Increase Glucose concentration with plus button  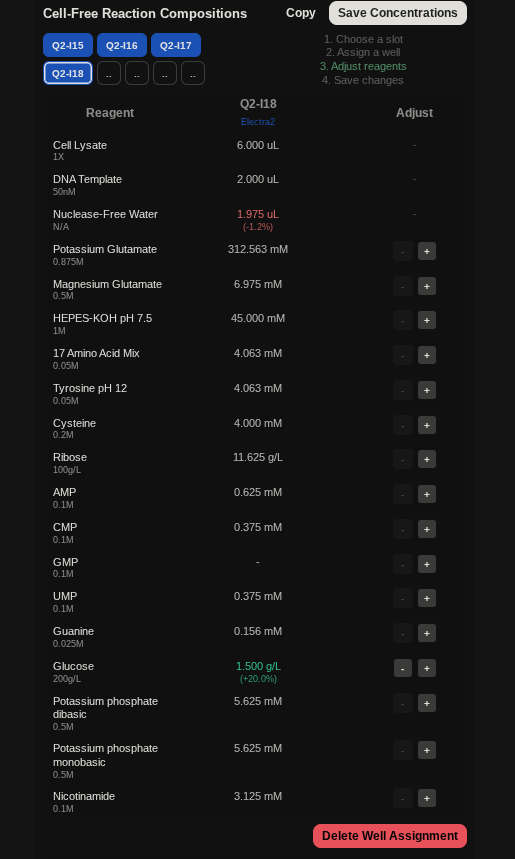point(427,668)
